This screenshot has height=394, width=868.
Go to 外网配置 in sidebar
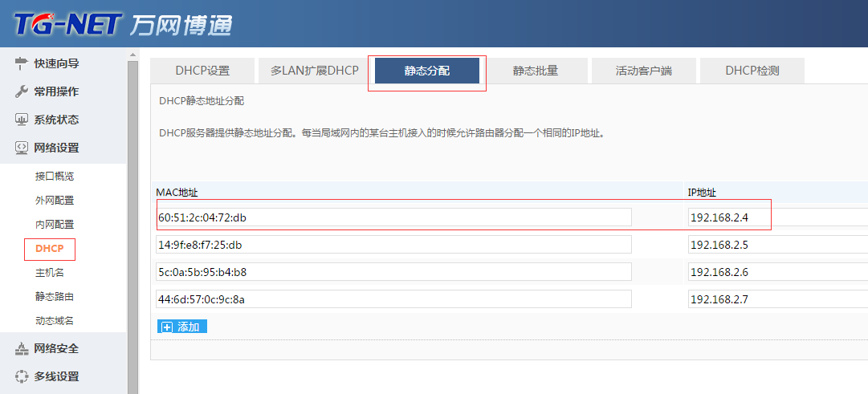click(55, 200)
